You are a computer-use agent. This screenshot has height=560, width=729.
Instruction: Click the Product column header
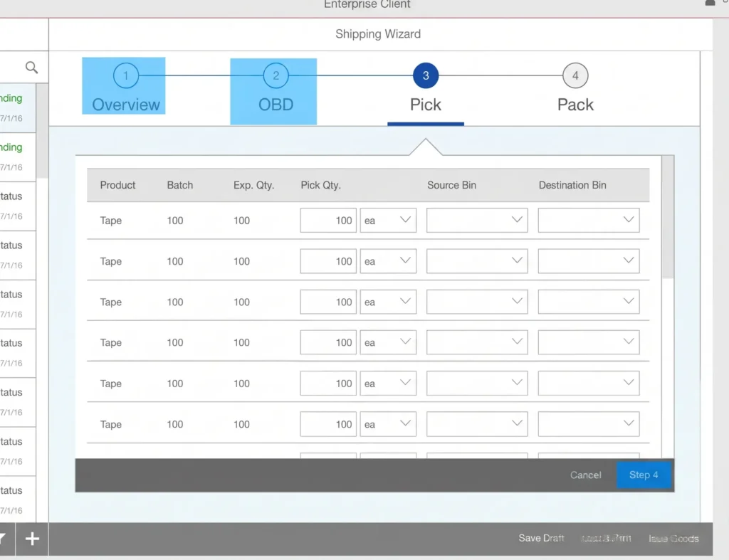point(117,185)
